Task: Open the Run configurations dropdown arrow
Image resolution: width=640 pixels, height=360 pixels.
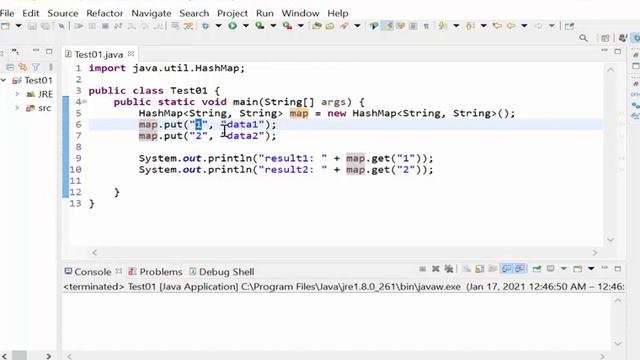Action: click(x=246, y=26)
